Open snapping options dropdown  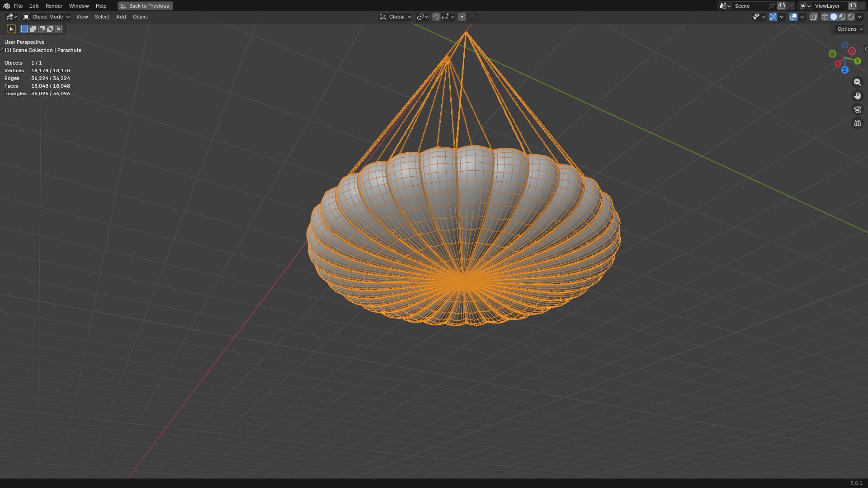448,17
